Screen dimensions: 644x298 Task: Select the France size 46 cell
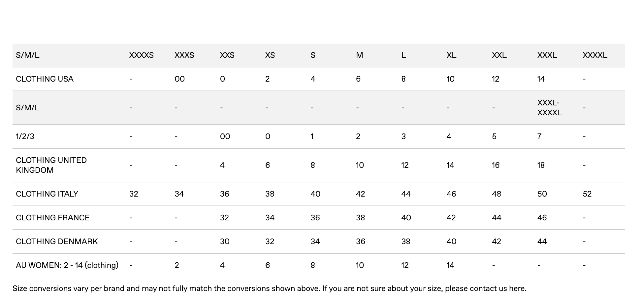coord(542,218)
